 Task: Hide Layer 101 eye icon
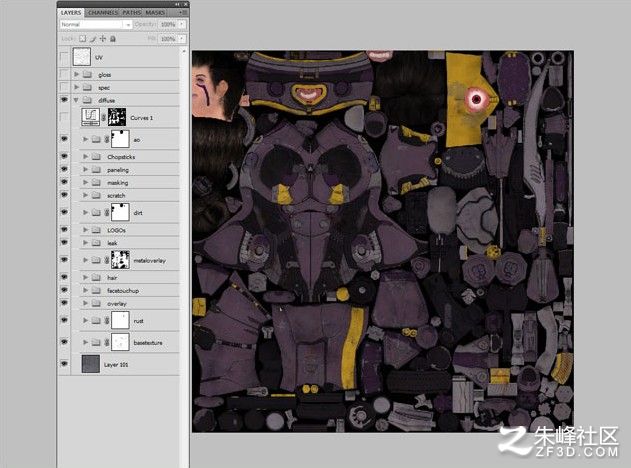point(64,363)
